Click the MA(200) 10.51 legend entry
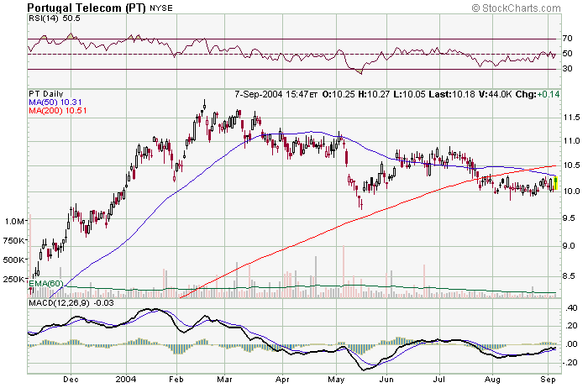Screen dimensions: 588x388 pos(57,110)
